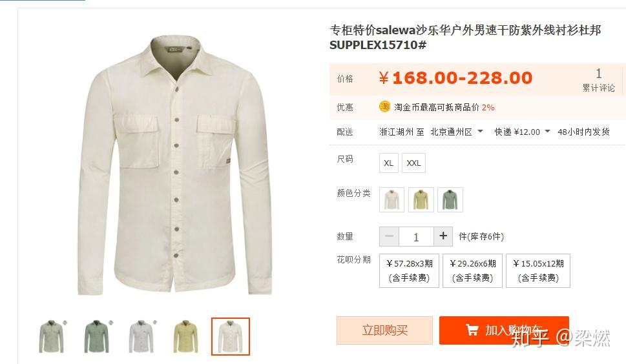The height and width of the screenshot is (364, 626).
Task: Select the ¥15.05x12期 installment option
Action: tap(538, 270)
